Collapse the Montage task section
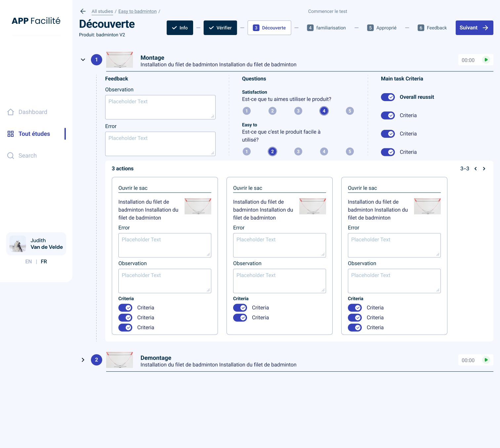Image resolution: width=500 pixels, height=448 pixels. click(83, 60)
